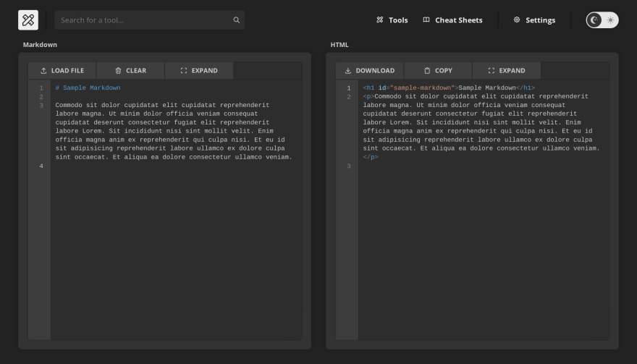The width and height of the screenshot is (637, 364).
Task: Click COPY button in HTML panel
Action: [438, 71]
